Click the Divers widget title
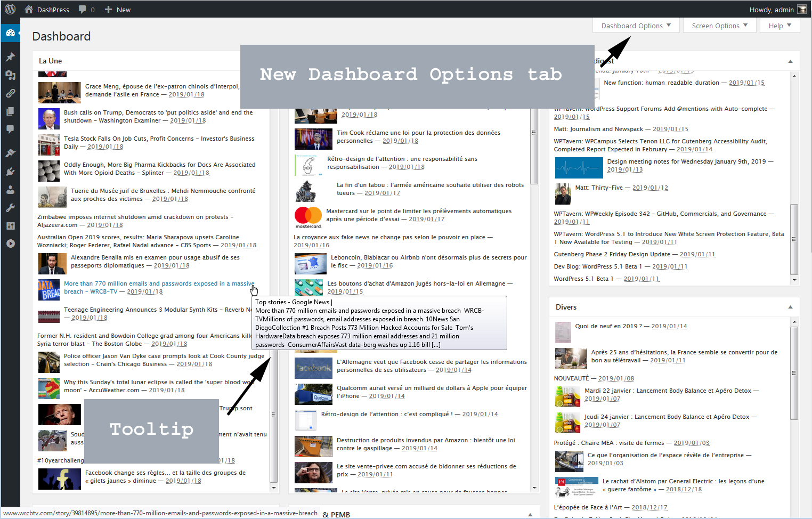 566,307
